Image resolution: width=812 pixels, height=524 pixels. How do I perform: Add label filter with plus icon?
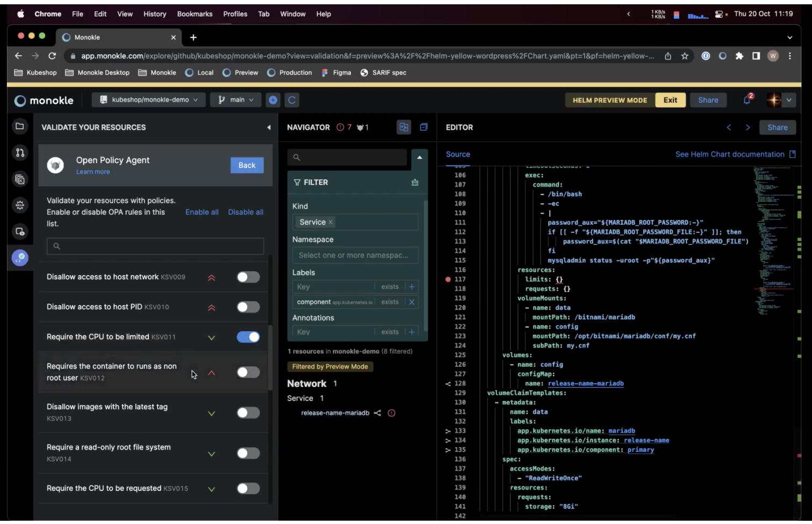(x=412, y=287)
